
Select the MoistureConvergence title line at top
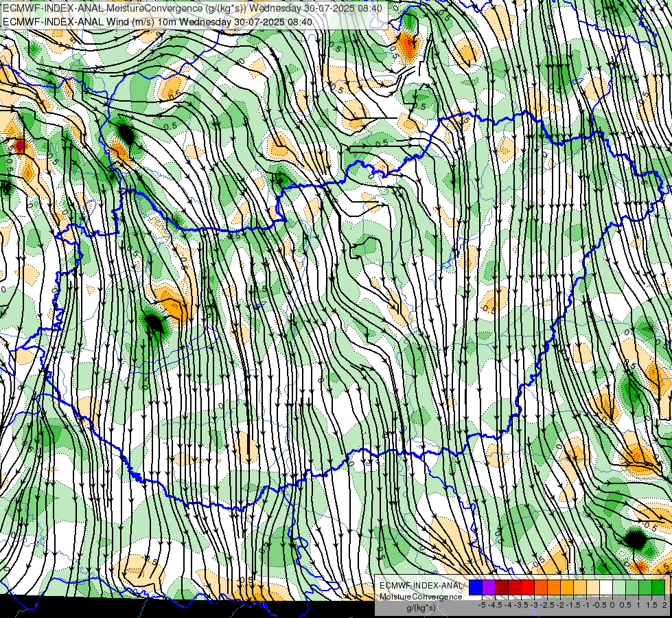point(192,8)
